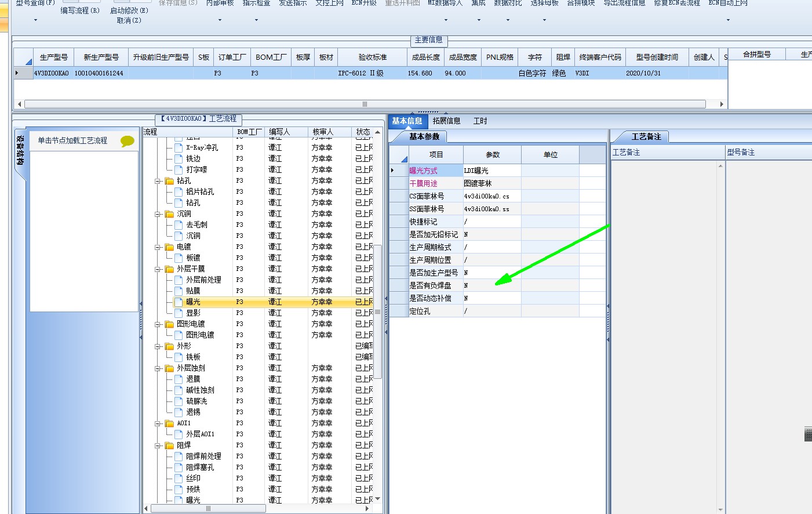Click the 去毛刺 document icon
Image resolution: width=812 pixels, height=514 pixels.
coord(179,225)
